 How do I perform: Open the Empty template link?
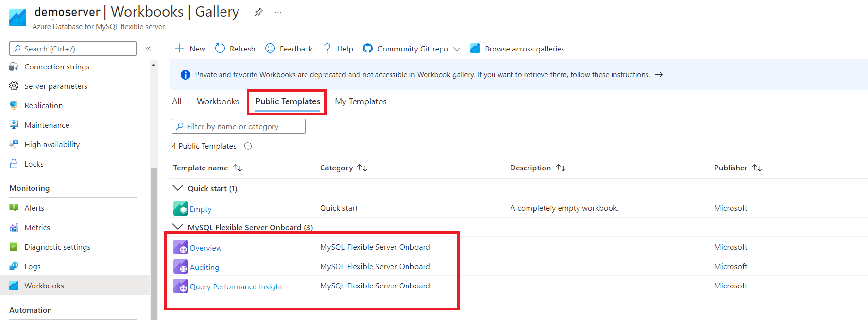(201, 209)
